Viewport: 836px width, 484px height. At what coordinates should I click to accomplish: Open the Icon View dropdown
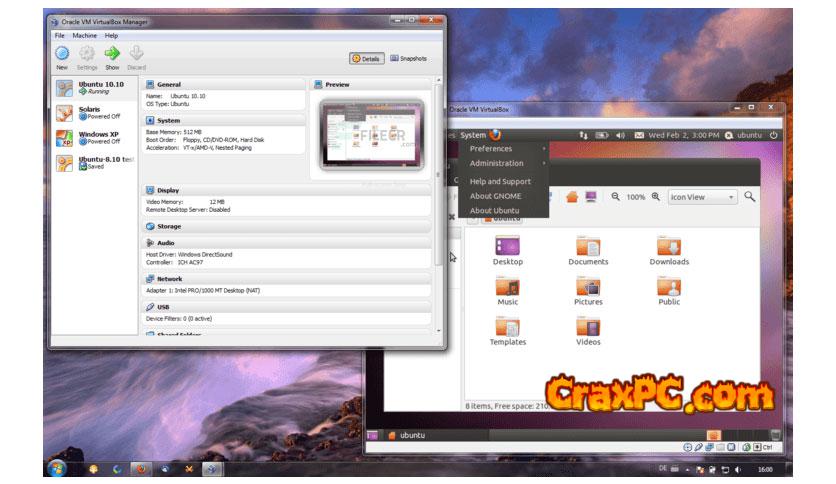(x=702, y=197)
